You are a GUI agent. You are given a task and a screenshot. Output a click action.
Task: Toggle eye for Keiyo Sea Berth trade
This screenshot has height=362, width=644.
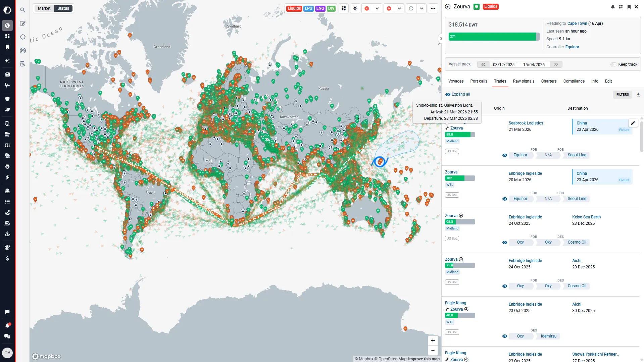(504, 243)
